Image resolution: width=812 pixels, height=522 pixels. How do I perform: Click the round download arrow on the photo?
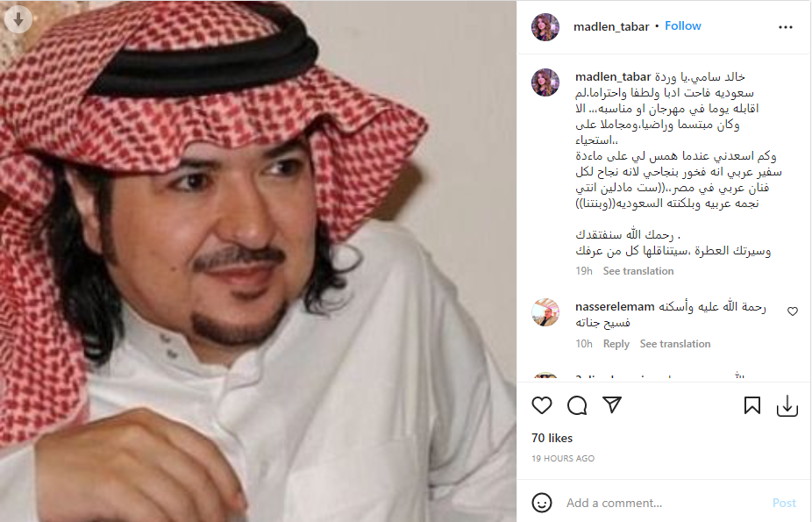point(18,19)
